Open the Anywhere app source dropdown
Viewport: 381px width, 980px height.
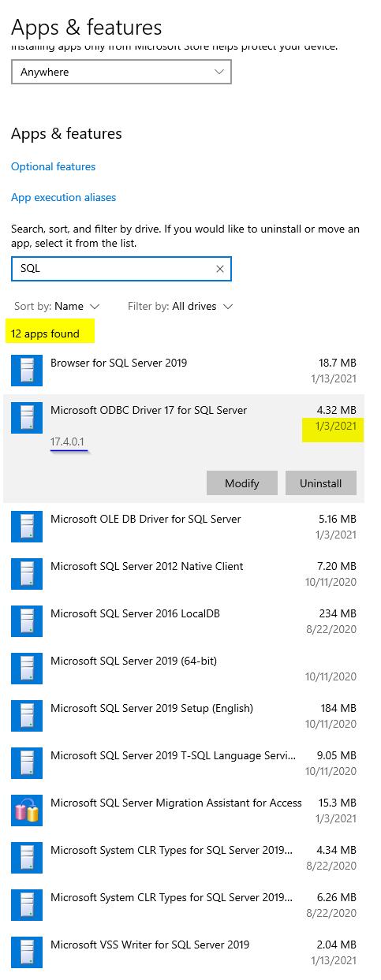(x=121, y=72)
